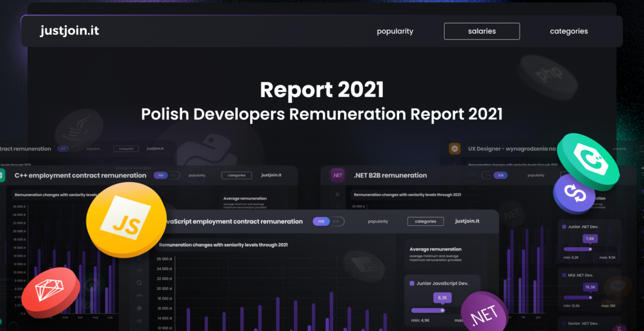Click 'max: 18K' under Mid .NET slider
This screenshot has width=644, height=331.
(608, 306)
